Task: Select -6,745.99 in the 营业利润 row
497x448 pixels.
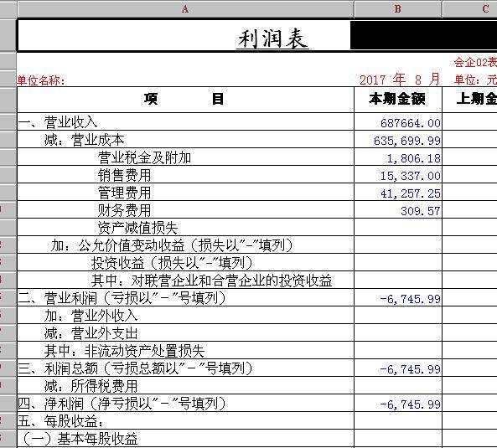Action: [x=410, y=299]
